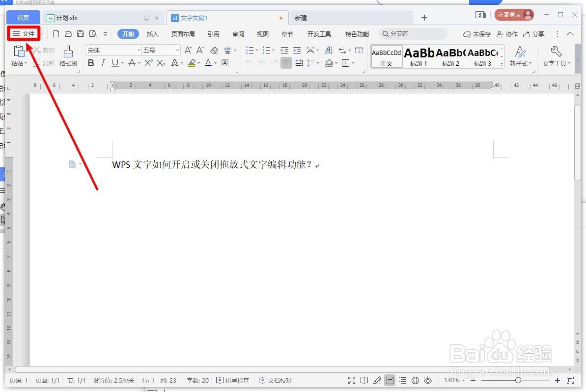
Task: Open print preview icon in quick toolbar
Action: tap(93, 34)
